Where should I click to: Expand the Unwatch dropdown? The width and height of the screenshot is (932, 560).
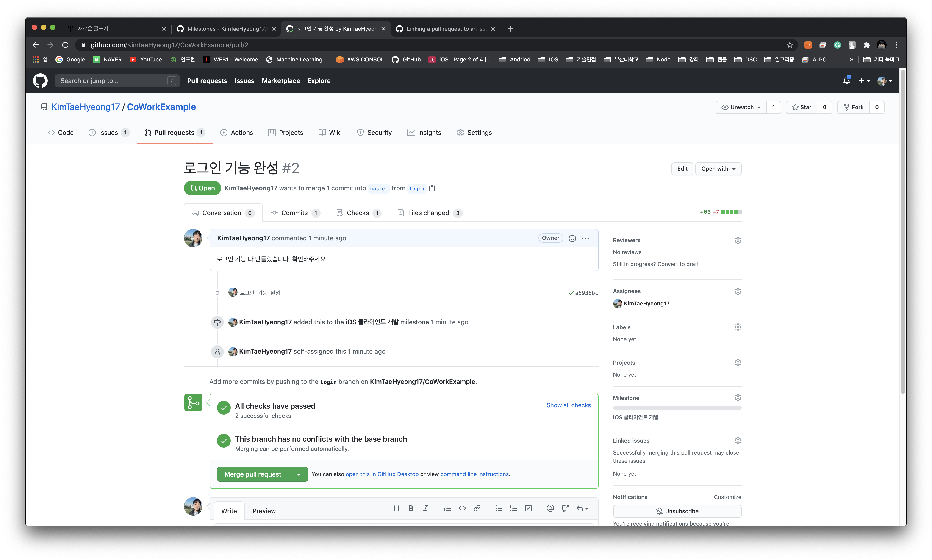click(741, 107)
